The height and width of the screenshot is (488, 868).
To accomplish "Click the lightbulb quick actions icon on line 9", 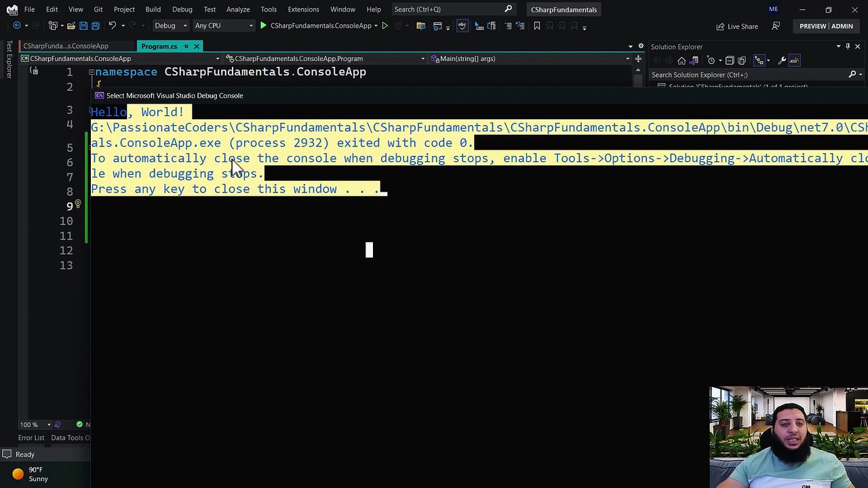I will click(x=77, y=205).
